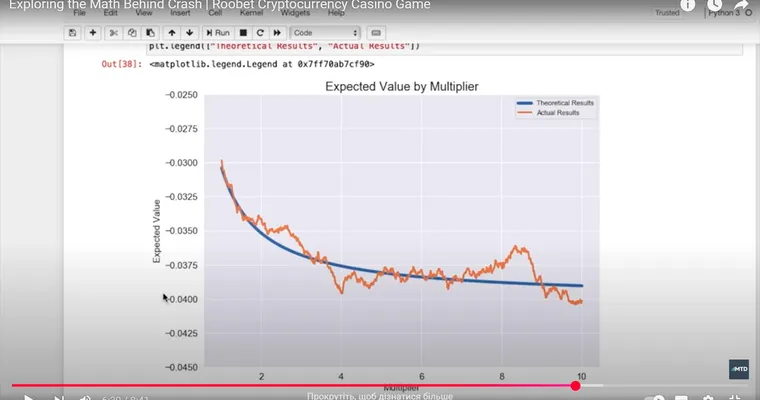Image resolution: width=760 pixels, height=400 pixels.
Task: Open the Widgets menu
Action: coord(295,13)
